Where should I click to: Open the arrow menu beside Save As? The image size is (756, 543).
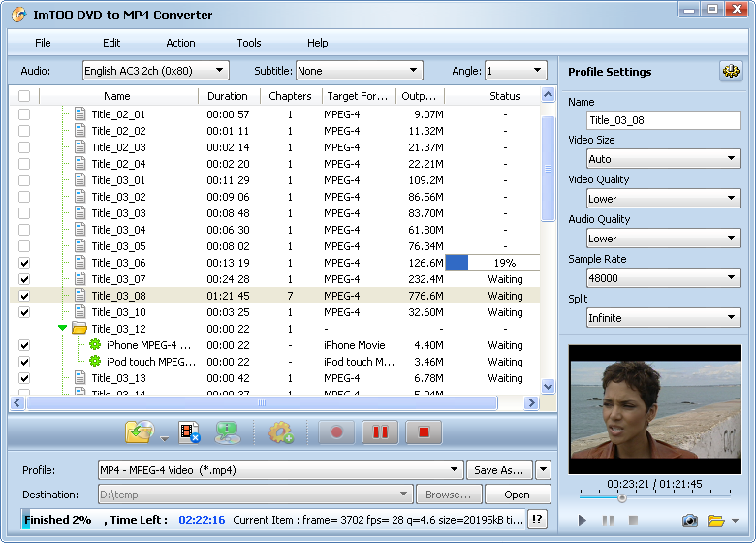point(543,469)
